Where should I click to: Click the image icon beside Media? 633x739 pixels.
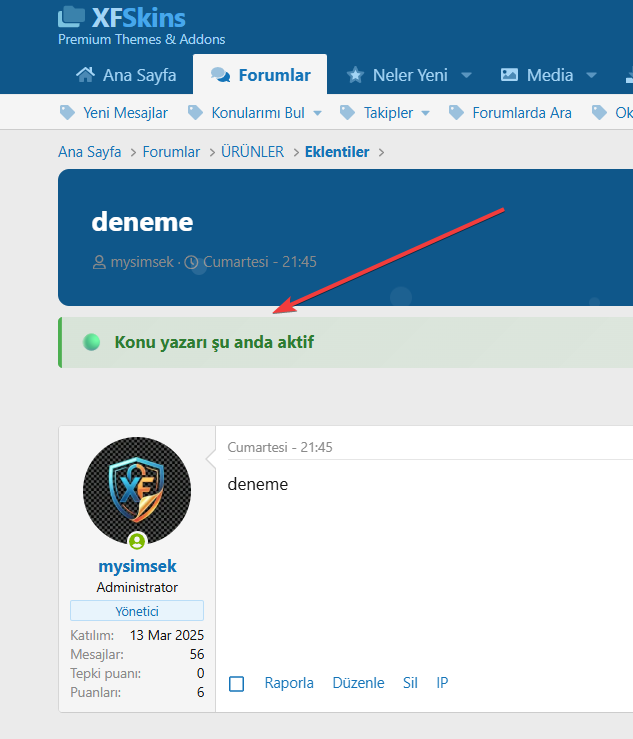pos(510,75)
